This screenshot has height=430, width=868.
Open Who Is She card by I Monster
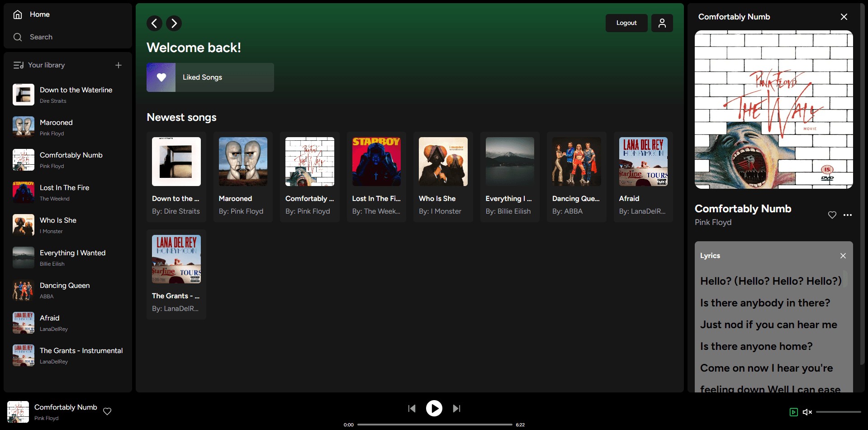tap(443, 177)
